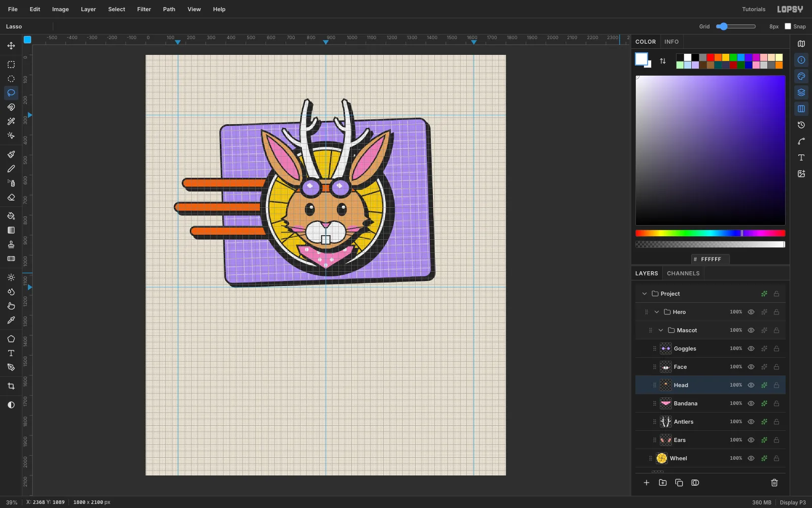812x508 pixels.
Task: Edit the hex color field FFFFFF
Action: 710,259
